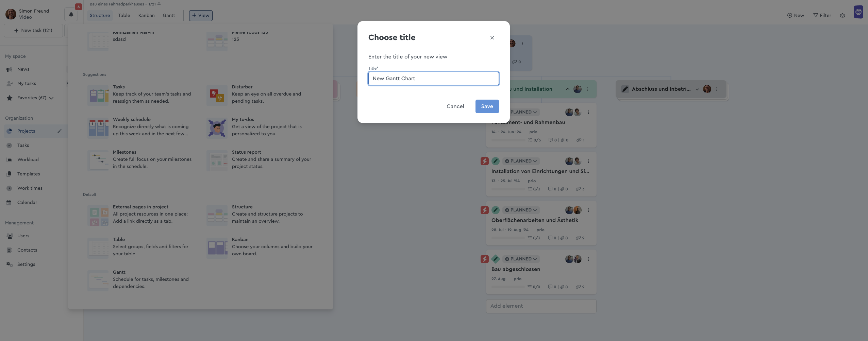Click the progress bar on the Bau abgeschlossen card

pyautogui.click(x=508, y=287)
